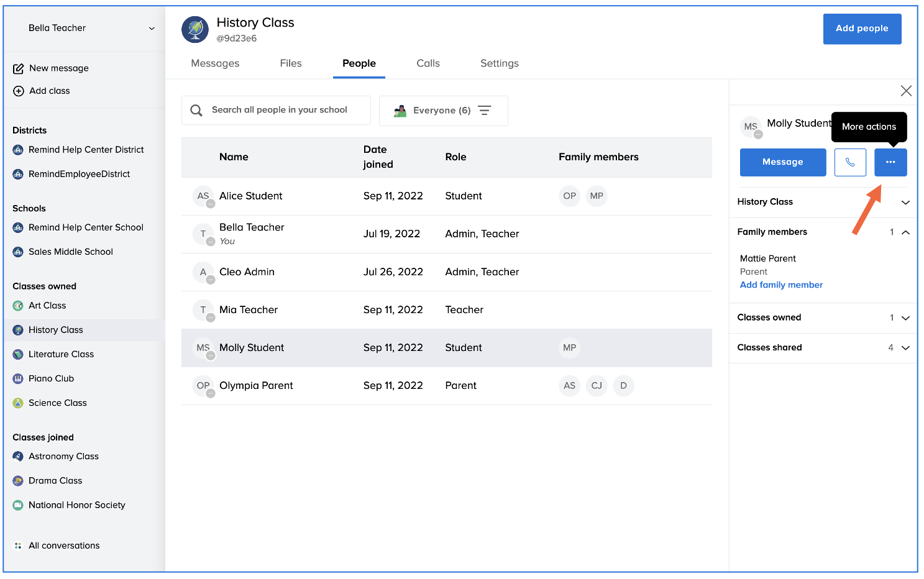The height and width of the screenshot is (579, 924).
Task: Click the Add family member link
Action: (x=780, y=285)
